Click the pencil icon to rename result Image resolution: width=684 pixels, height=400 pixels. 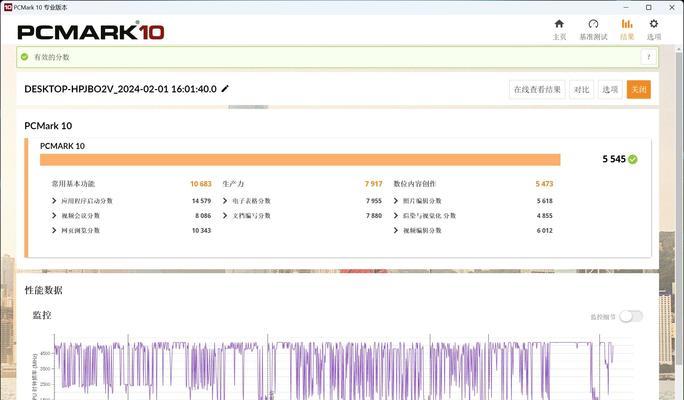coord(225,89)
